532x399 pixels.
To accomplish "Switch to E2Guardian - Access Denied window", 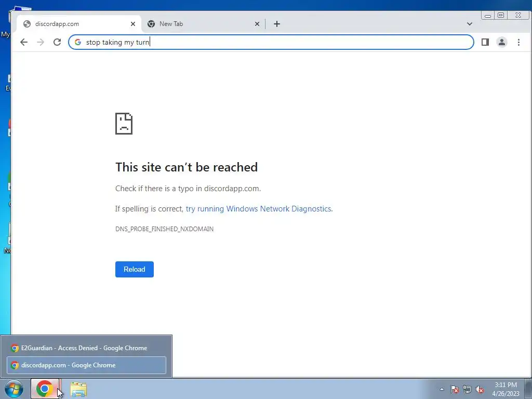I will [87, 348].
